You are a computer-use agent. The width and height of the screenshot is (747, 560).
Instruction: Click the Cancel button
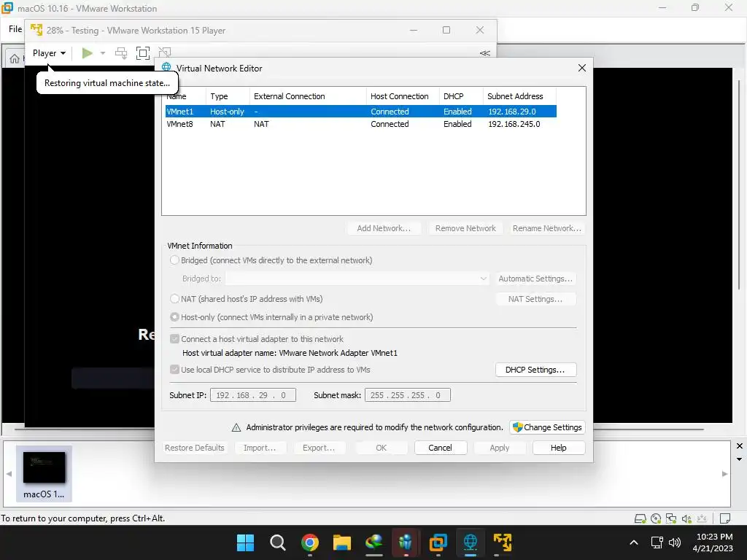point(440,448)
